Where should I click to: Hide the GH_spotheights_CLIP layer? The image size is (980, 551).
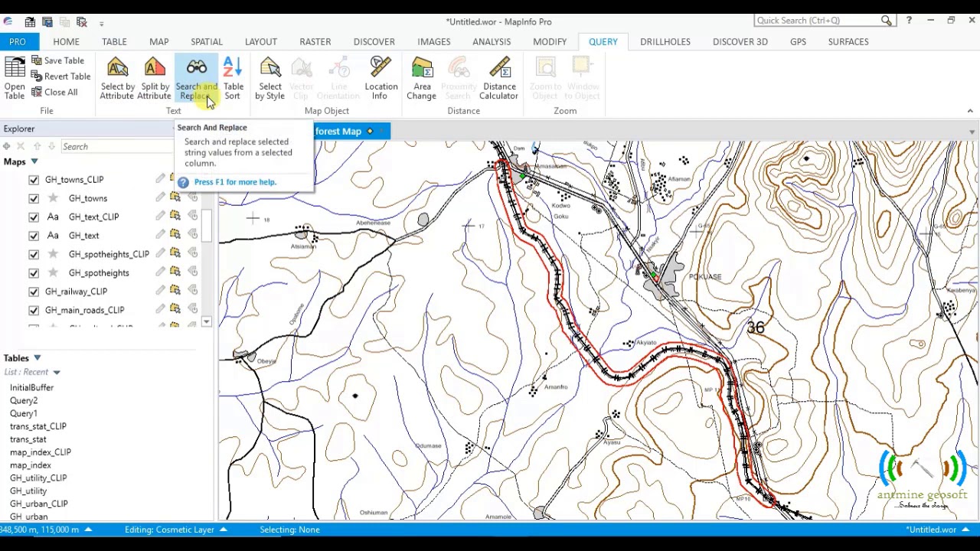coord(34,254)
